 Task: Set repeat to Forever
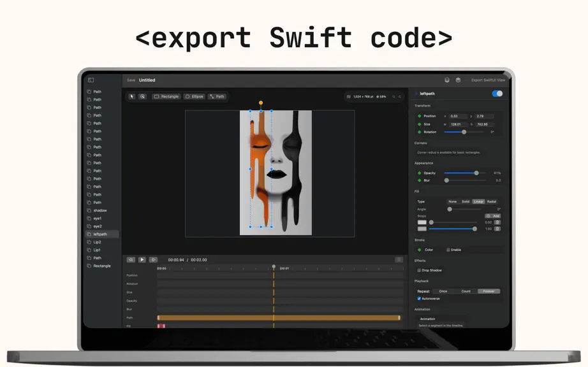click(x=489, y=291)
